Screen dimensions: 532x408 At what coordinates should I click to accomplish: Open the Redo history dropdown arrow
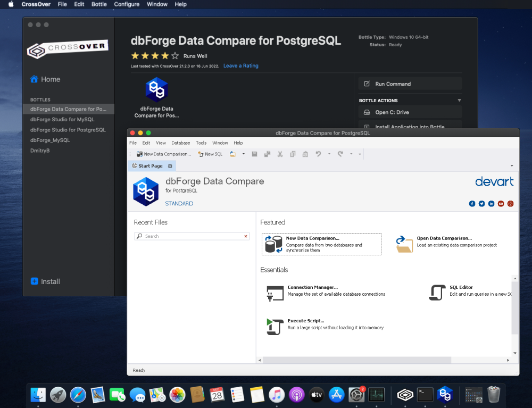tap(351, 154)
